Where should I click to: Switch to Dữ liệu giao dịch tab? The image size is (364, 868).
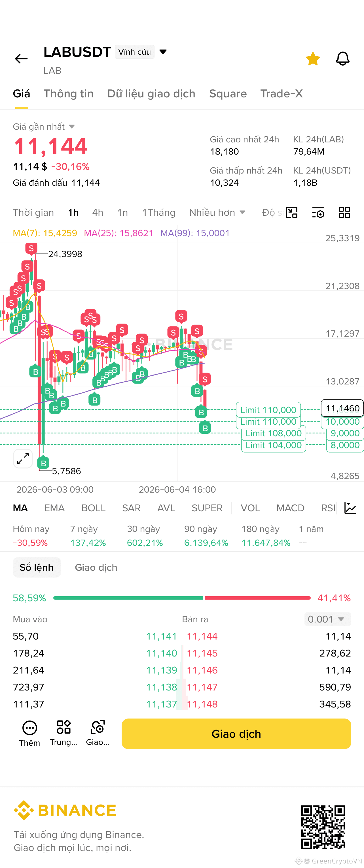(151, 94)
